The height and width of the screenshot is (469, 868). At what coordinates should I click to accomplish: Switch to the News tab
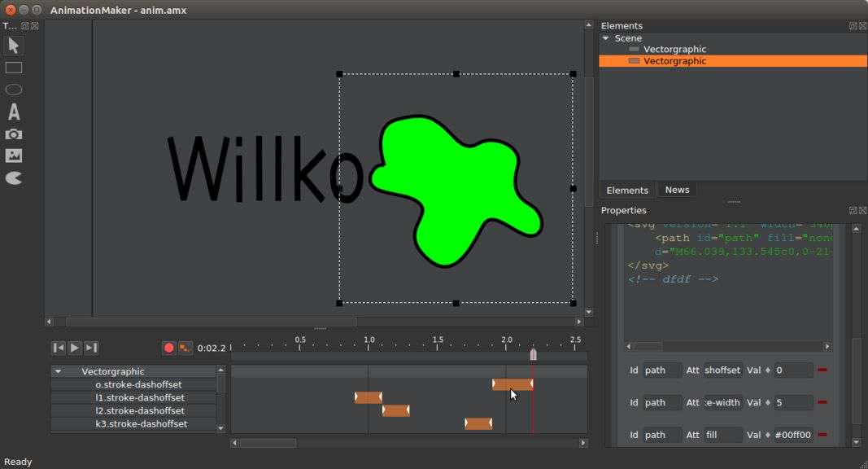click(x=677, y=190)
